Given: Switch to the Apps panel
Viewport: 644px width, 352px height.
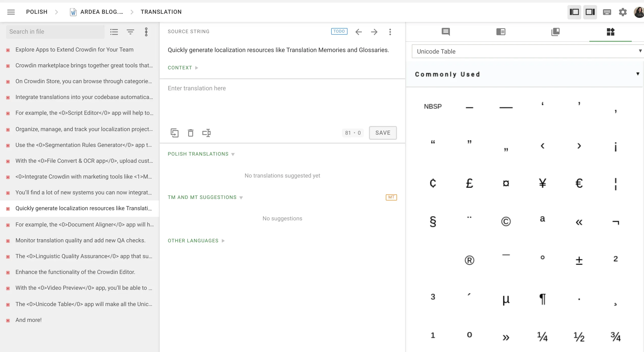Looking at the screenshot, I should coord(610,32).
